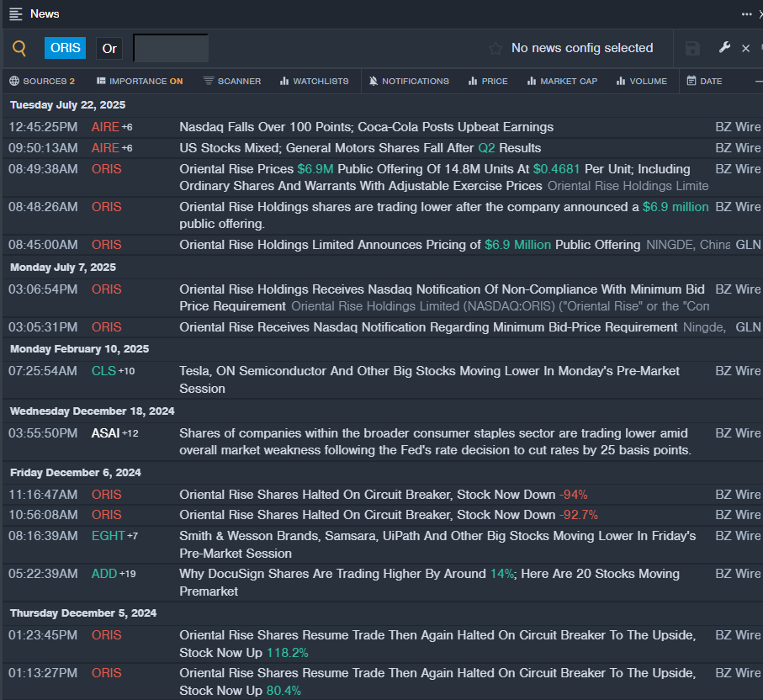
Task: Open the Notifications settings filter
Action: (x=409, y=82)
